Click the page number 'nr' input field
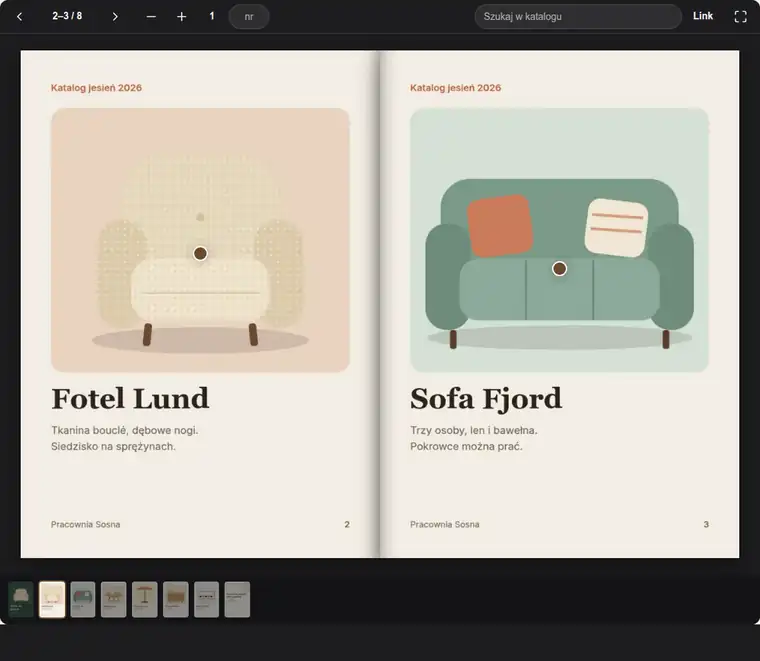The image size is (760, 661). (249, 16)
